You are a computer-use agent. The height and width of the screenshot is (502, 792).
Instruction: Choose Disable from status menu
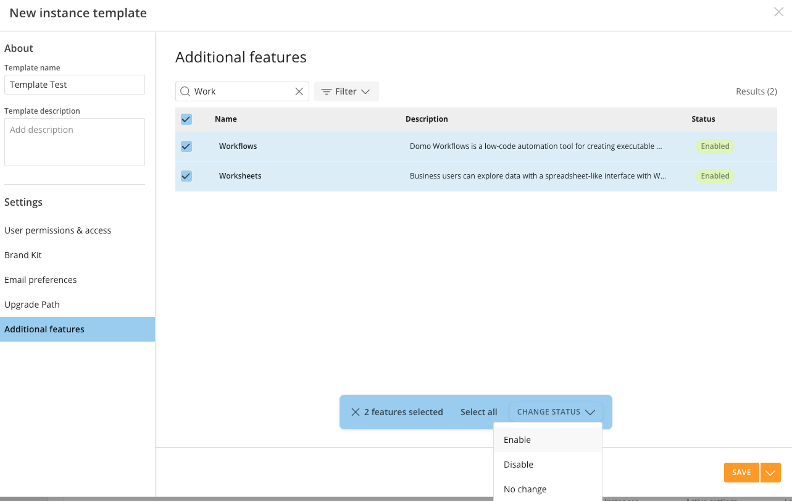tap(548, 465)
